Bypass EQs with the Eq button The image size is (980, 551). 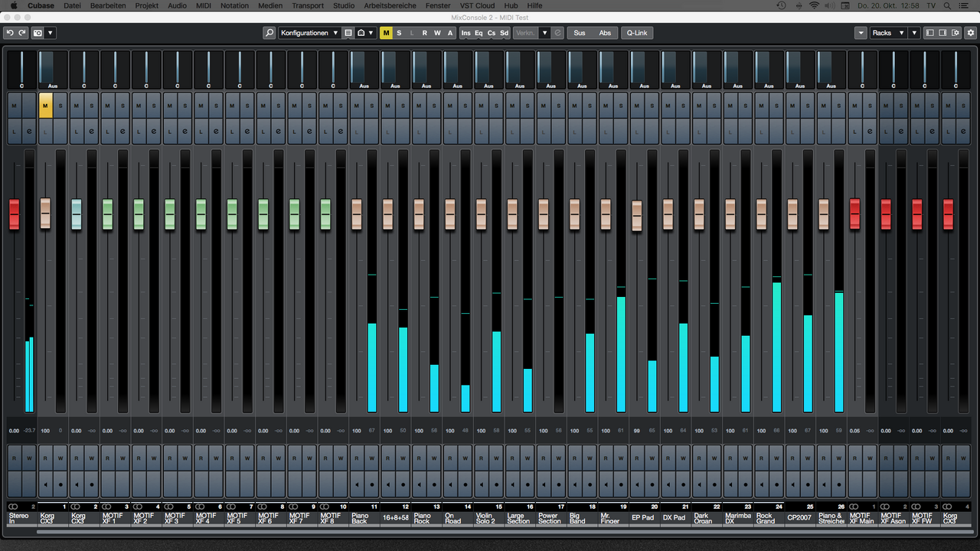click(479, 33)
